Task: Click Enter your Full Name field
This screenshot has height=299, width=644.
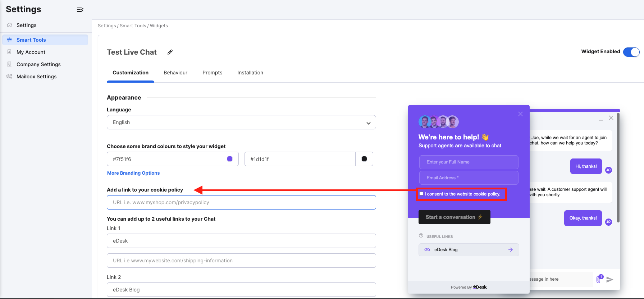Action: tap(469, 162)
